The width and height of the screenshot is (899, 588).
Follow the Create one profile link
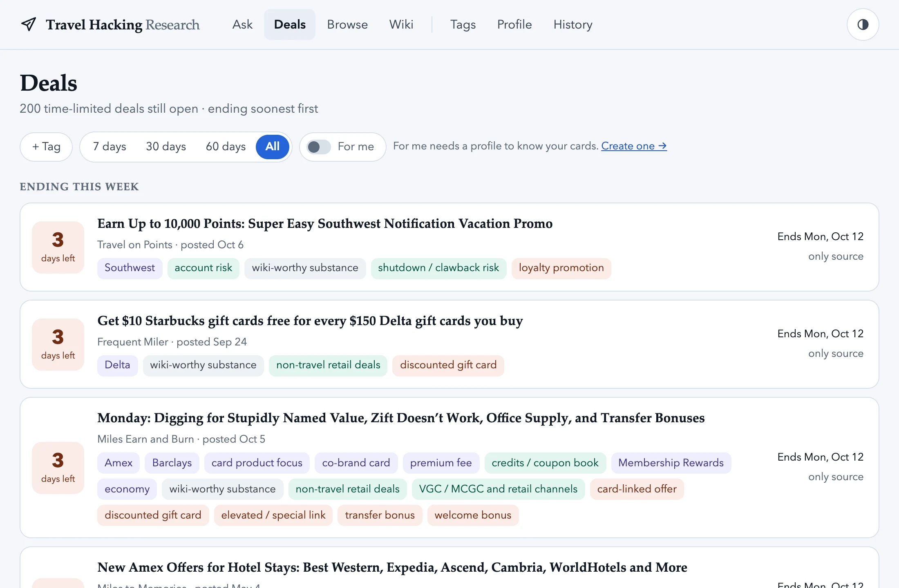634,146
